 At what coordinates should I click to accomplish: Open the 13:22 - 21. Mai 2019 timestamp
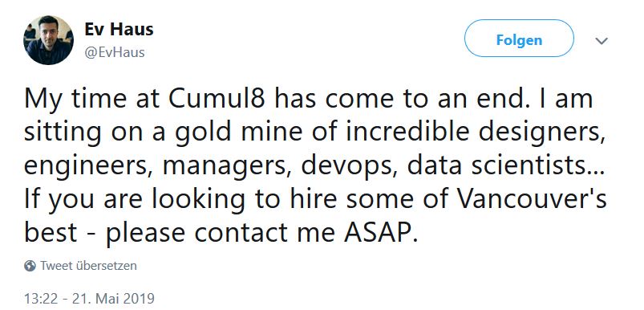click(x=89, y=298)
